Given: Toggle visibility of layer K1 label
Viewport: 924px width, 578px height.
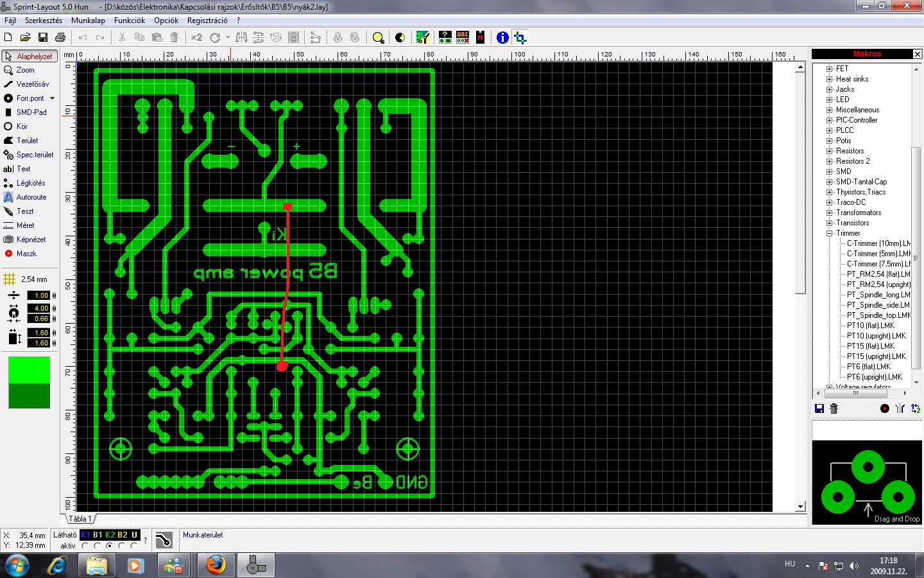Looking at the screenshot, I should click(85, 534).
